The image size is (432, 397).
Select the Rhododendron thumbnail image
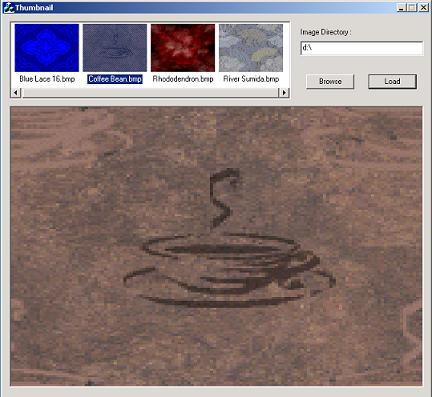coord(183,48)
